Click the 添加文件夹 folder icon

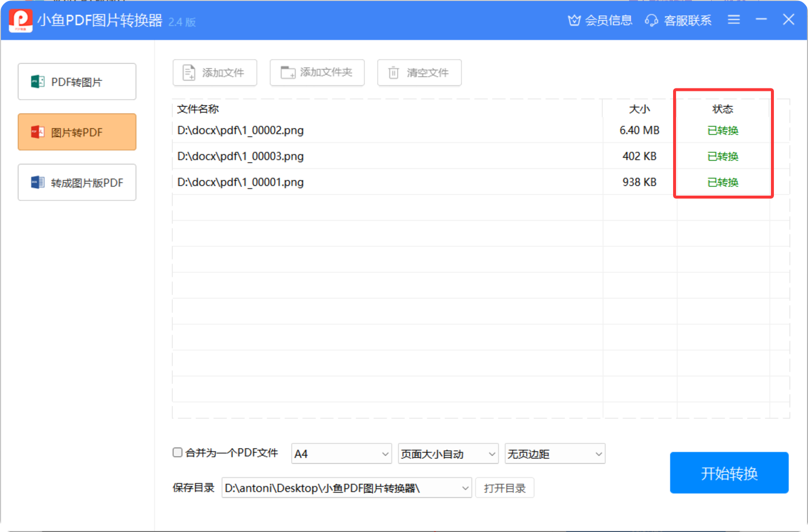click(x=288, y=73)
